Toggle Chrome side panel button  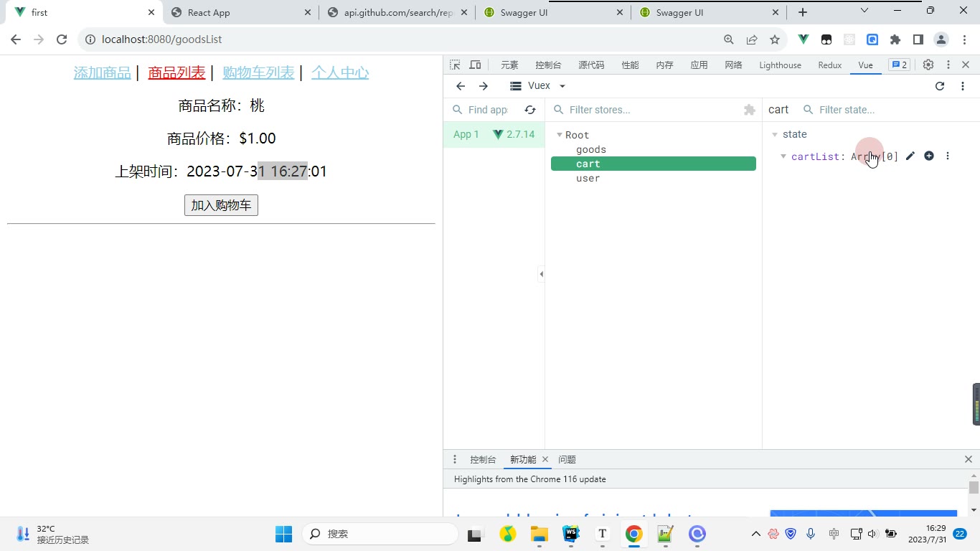[x=918, y=39]
